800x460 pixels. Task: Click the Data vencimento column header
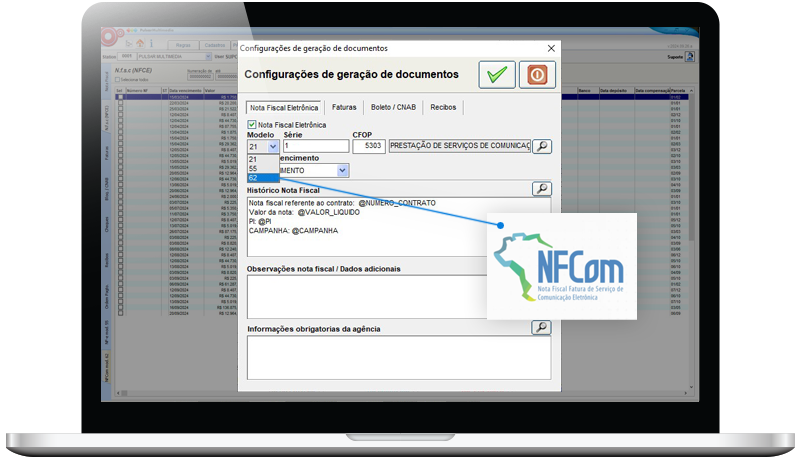185,90
